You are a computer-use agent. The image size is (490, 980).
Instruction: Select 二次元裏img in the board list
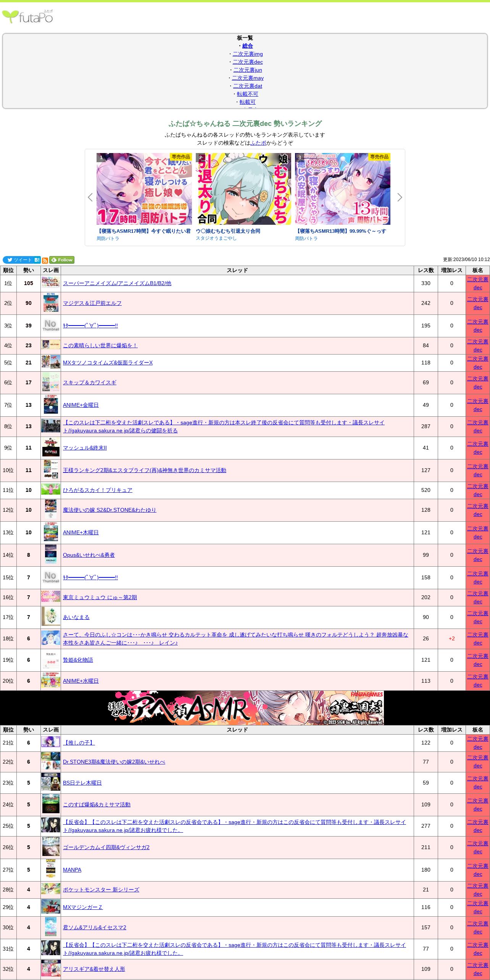[248, 54]
